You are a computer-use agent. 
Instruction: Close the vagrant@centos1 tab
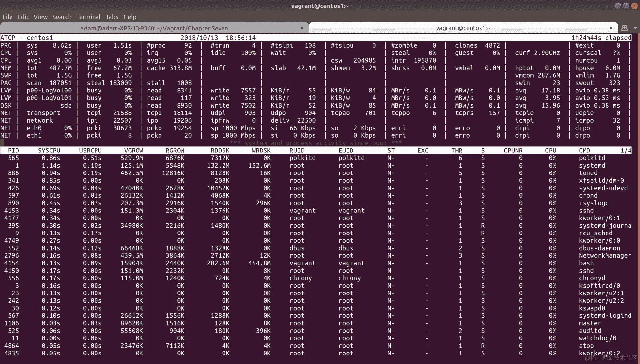coord(611,28)
